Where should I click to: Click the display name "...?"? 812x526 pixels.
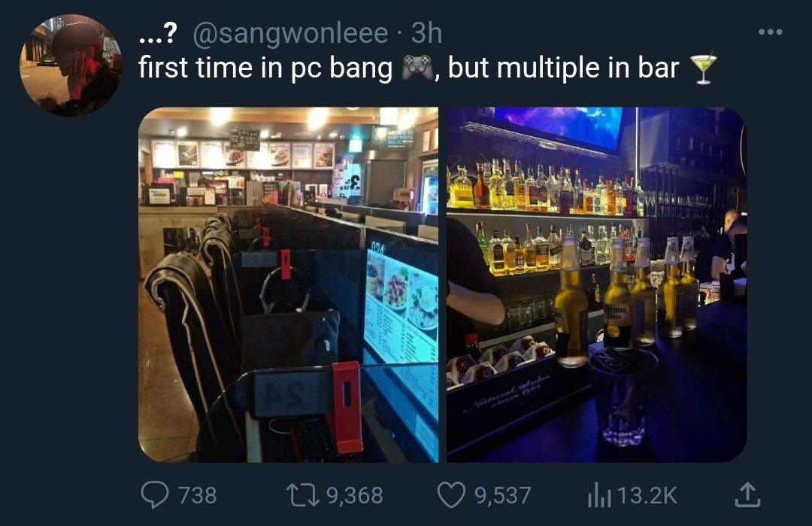coord(157,34)
